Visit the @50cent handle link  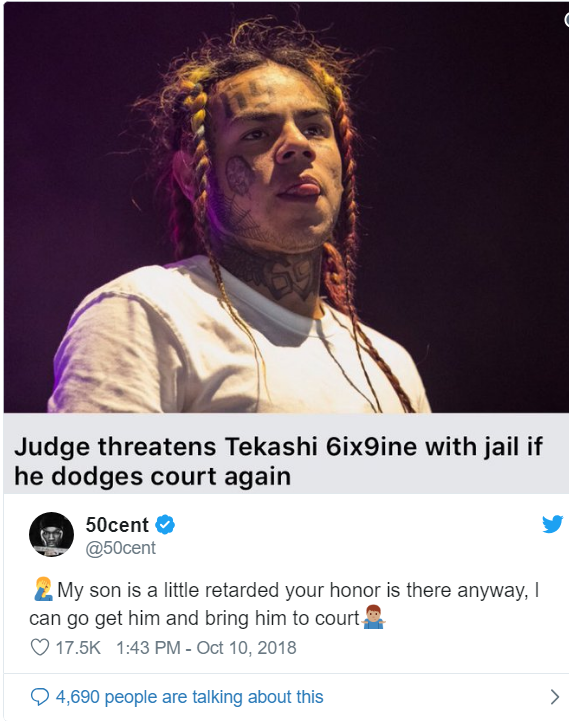click(121, 548)
